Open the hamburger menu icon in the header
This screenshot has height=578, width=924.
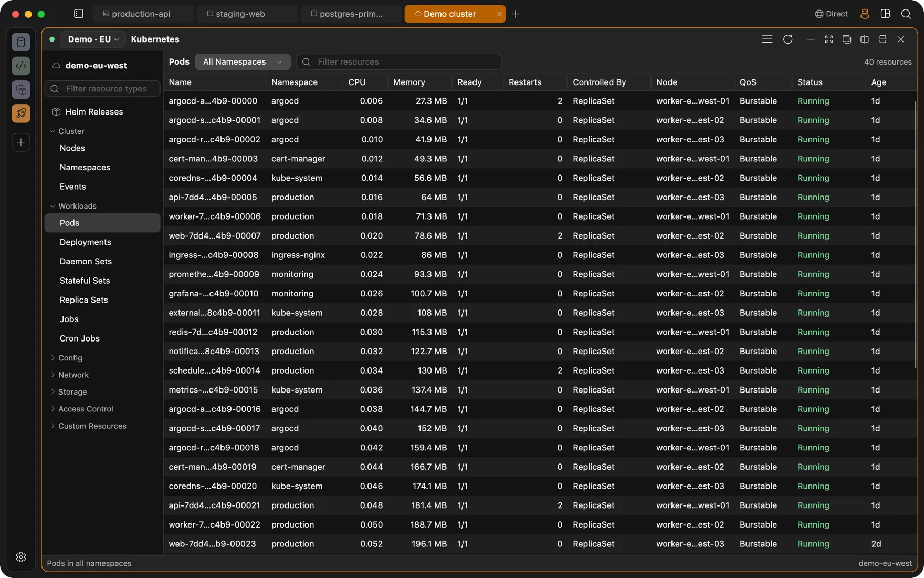point(767,39)
